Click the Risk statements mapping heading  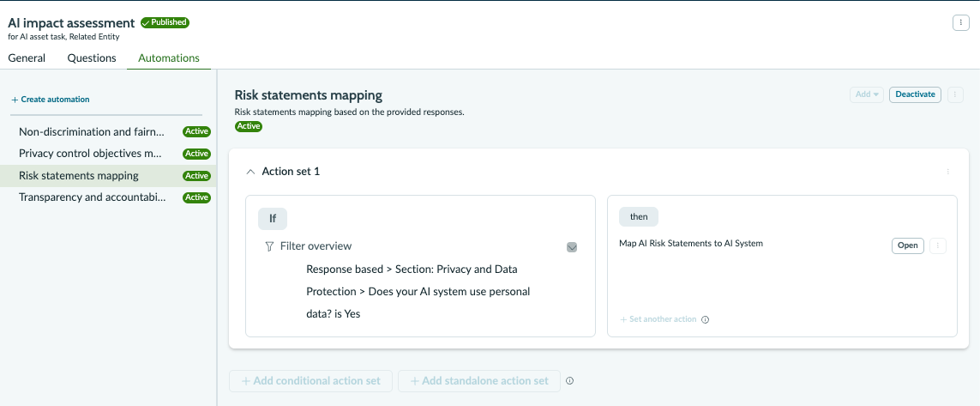(x=308, y=96)
